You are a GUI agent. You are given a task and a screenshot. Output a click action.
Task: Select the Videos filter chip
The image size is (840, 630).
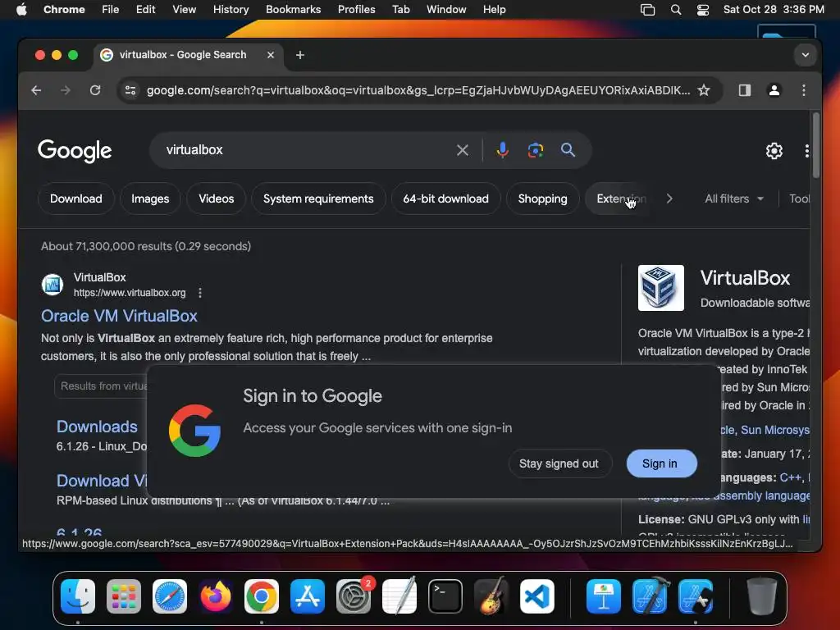[x=217, y=199]
